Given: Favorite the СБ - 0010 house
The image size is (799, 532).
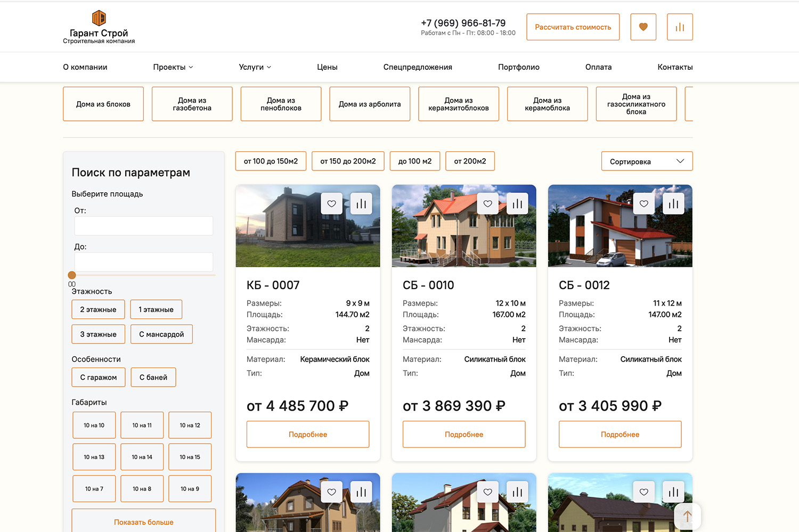Looking at the screenshot, I should click(x=487, y=204).
